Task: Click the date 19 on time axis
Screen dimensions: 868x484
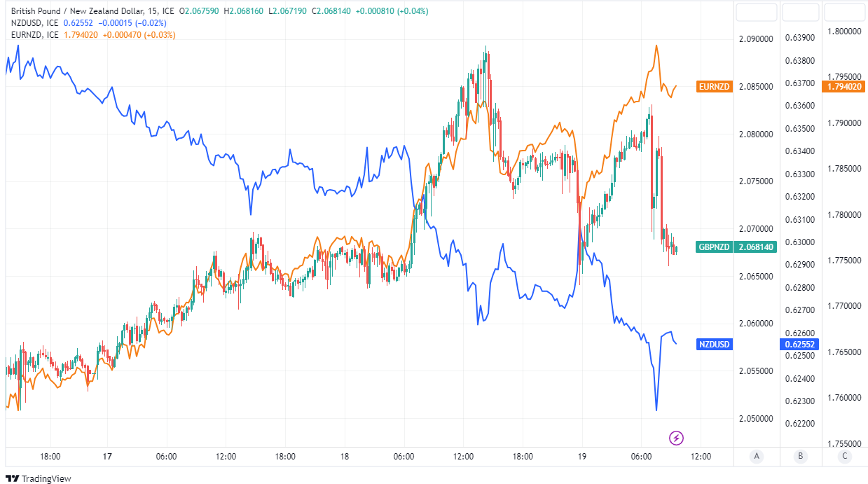Action: pyautogui.click(x=583, y=457)
